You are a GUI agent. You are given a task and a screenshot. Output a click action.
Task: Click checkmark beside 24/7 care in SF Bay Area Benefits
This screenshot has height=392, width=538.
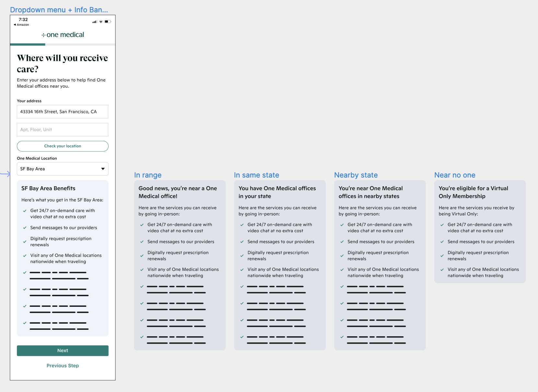(x=25, y=211)
